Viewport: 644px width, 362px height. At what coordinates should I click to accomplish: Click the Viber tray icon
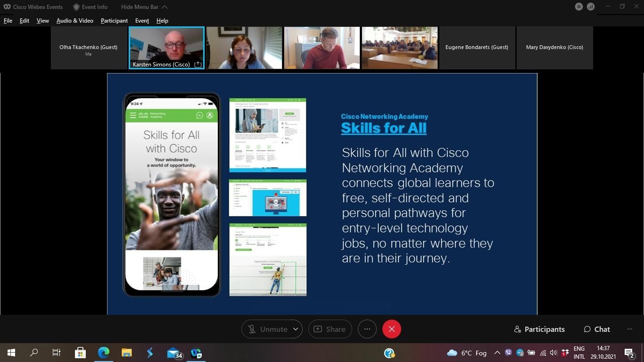pos(508,353)
